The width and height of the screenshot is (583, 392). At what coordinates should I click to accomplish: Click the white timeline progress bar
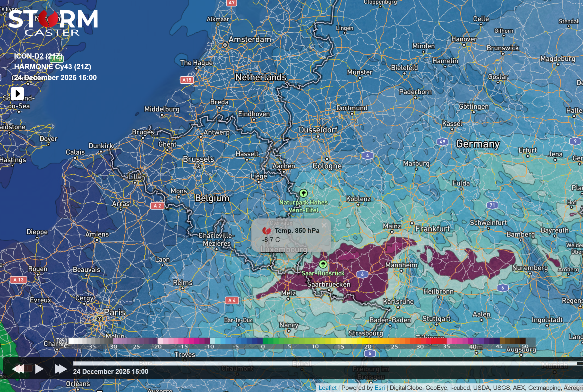click(325, 364)
